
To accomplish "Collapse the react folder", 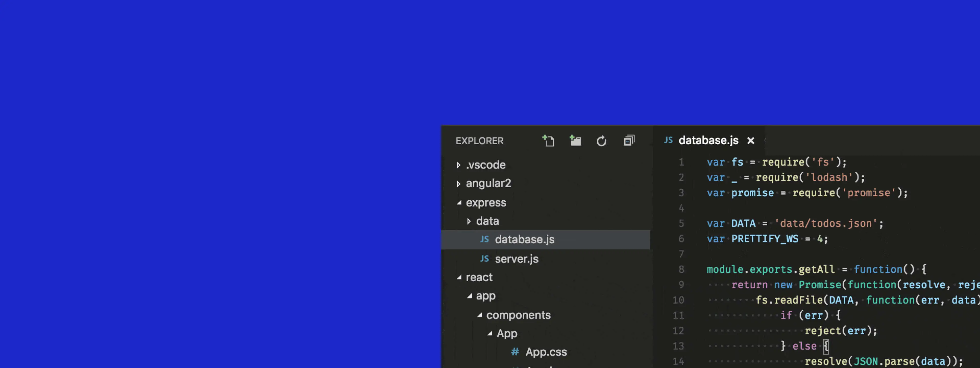I will 459,277.
